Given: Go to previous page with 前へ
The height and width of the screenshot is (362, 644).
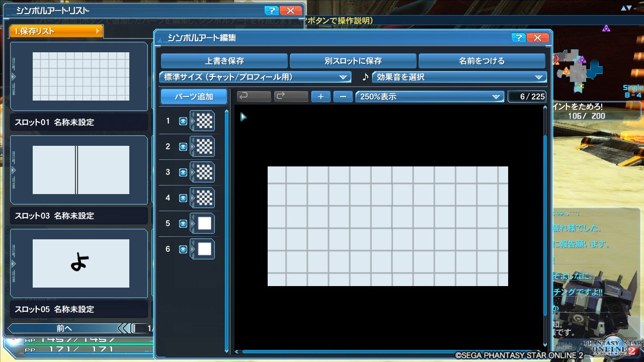Looking at the screenshot, I should pos(64,328).
